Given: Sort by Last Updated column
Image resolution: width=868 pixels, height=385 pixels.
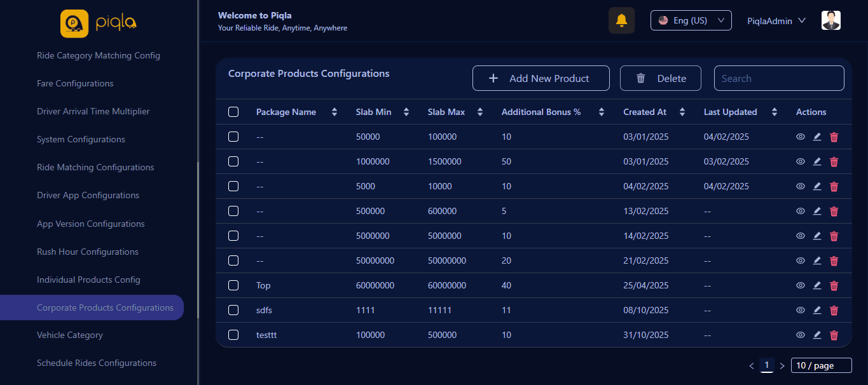Looking at the screenshot, I should tap(775, 112).
